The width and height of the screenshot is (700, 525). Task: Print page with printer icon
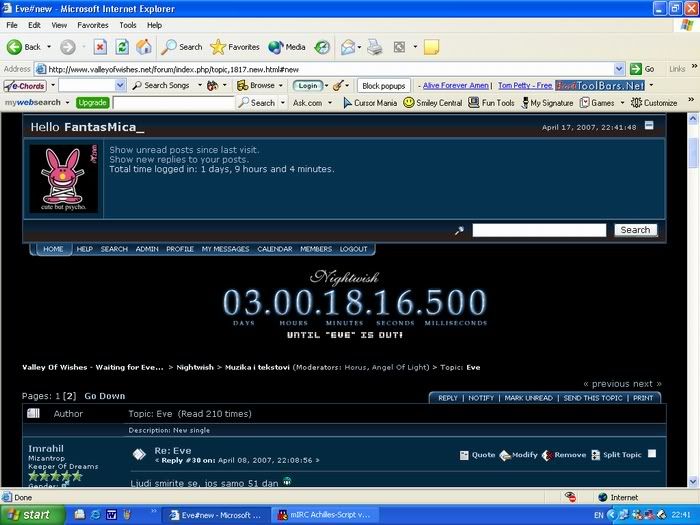[375, 47]
